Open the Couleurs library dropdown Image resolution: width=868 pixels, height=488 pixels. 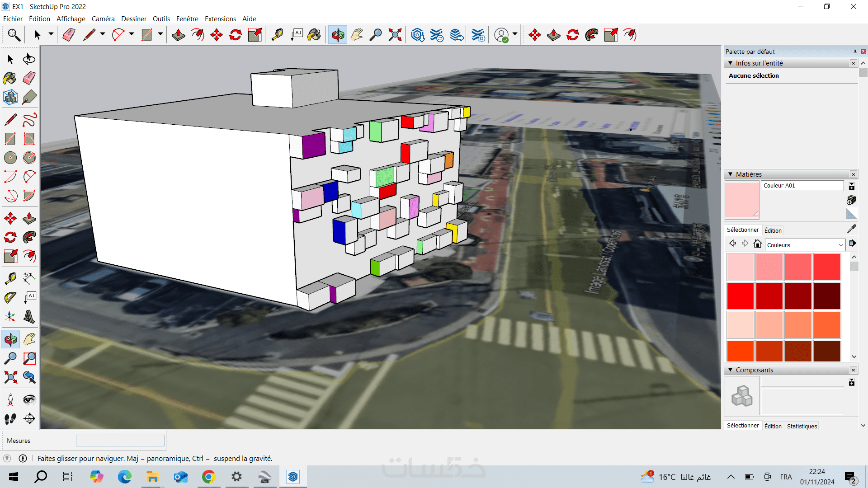click(x=805, y=245)
